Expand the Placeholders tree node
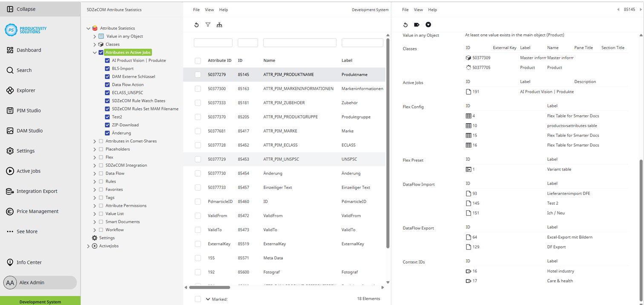The image size is (644, 305). [95, 149]
